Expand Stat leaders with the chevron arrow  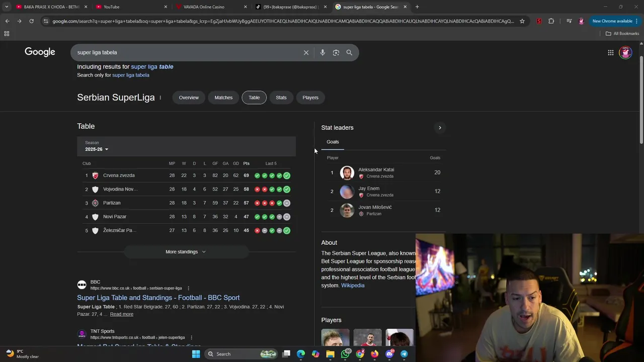tap(440, 128)
